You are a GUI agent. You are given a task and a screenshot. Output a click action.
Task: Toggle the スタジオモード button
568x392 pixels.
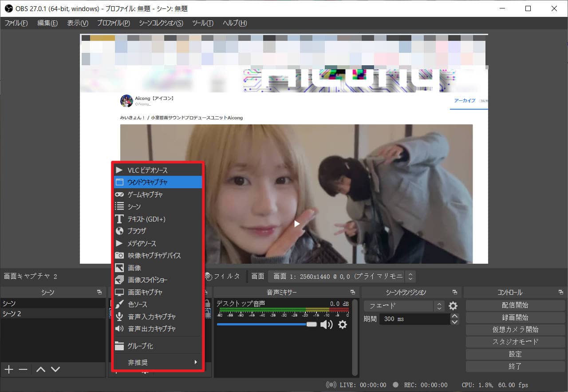point(515,342)
